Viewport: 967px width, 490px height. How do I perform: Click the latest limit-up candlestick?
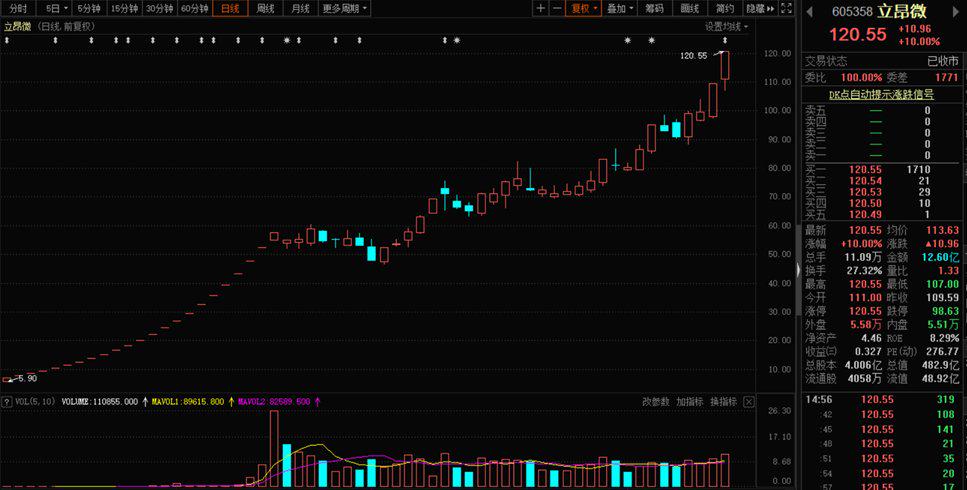725,65
